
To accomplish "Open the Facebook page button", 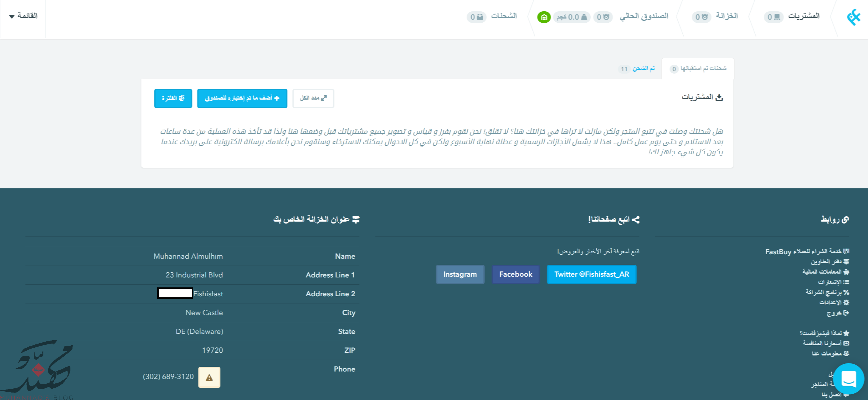I will (515, 274).
